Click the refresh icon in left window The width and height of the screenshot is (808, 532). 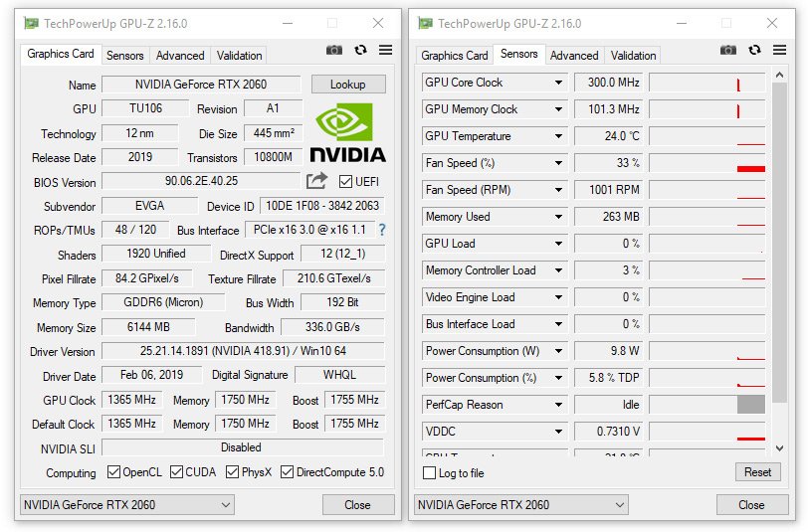360,50
